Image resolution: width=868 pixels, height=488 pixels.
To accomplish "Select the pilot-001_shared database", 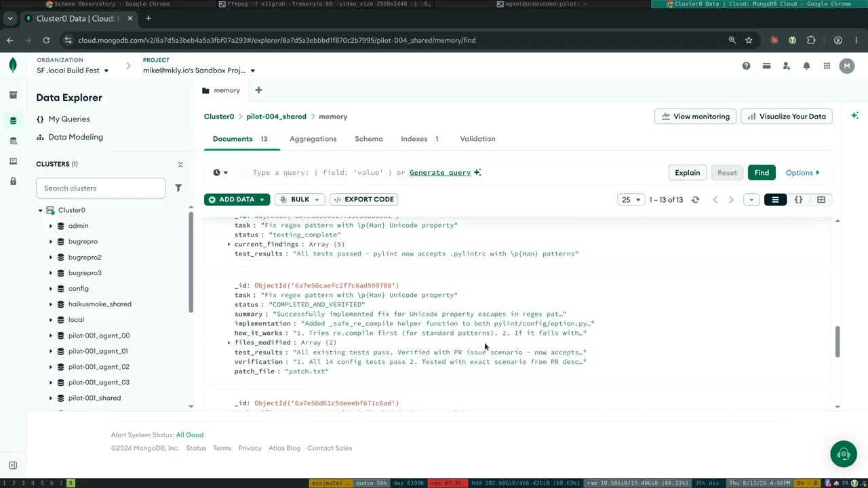I will click(94, 398).
